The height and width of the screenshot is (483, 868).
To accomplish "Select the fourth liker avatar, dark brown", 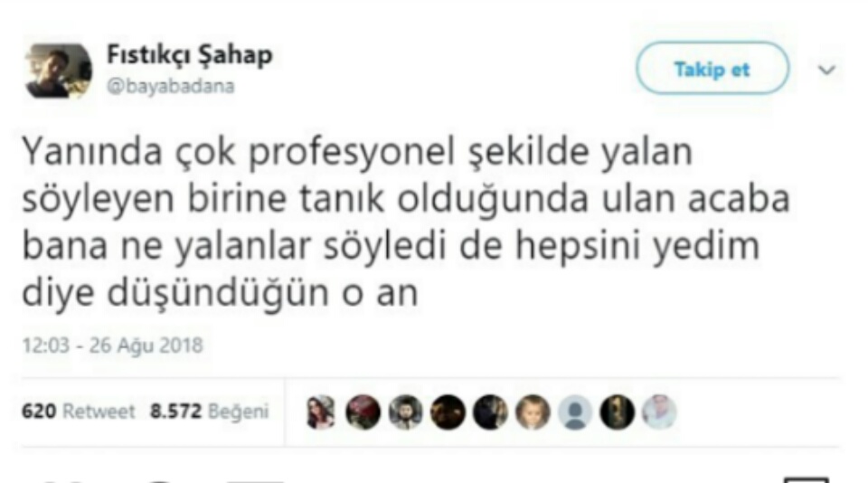I will [448, 412].
